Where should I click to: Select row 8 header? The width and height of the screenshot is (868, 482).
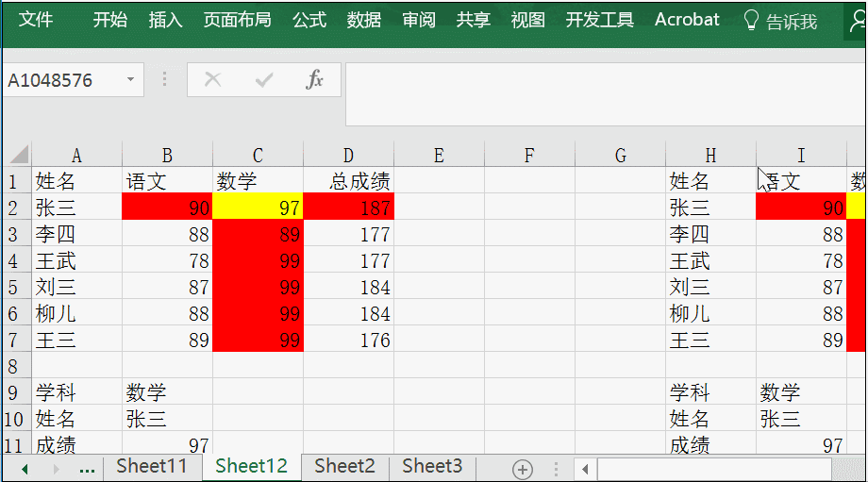click(x=16, y=366)
